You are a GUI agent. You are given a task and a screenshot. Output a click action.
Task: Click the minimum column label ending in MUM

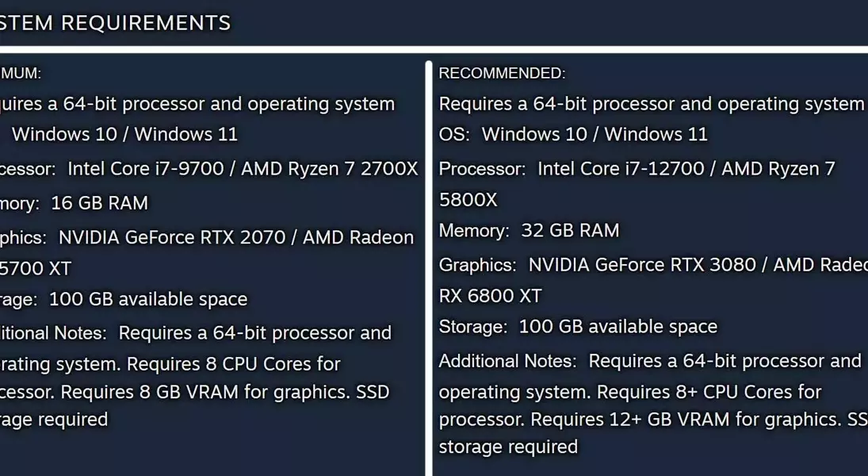21,73
